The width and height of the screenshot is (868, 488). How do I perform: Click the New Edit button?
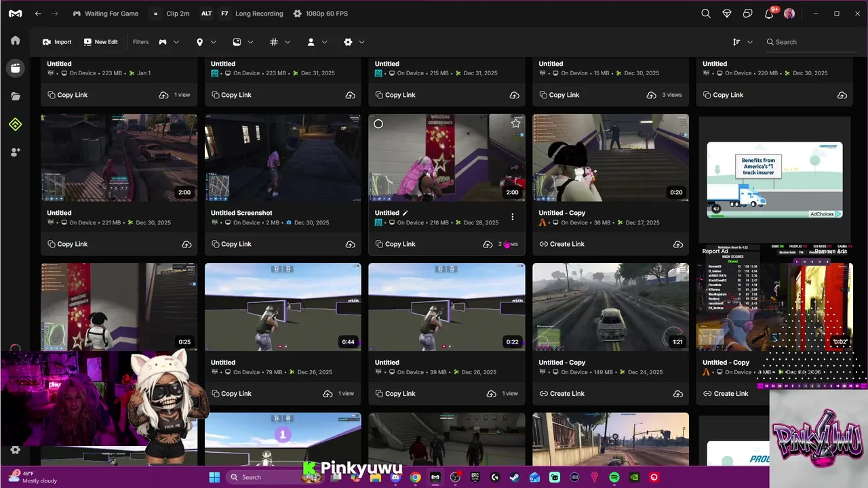tap(100, 42)
